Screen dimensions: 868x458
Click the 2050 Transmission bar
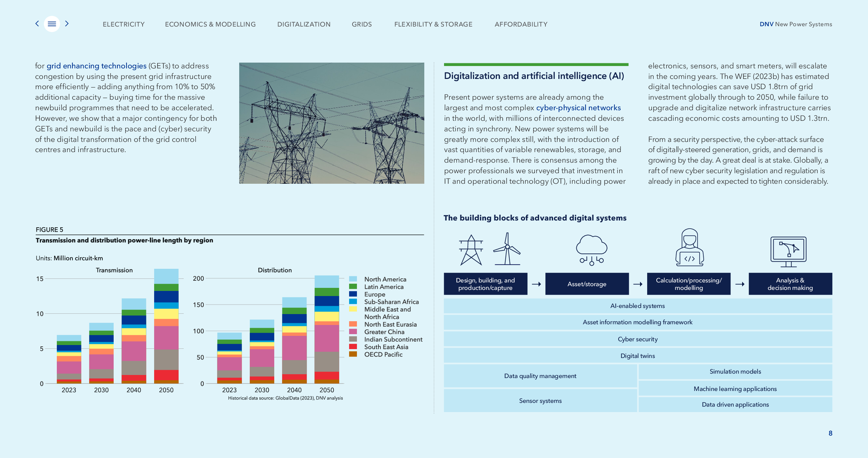[166, 326]
